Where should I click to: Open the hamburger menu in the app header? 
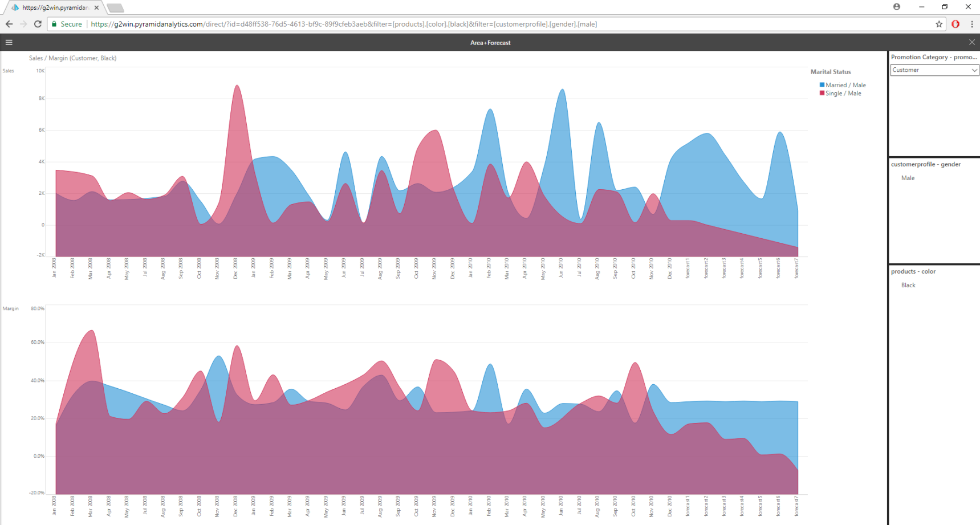click(9, 42)
